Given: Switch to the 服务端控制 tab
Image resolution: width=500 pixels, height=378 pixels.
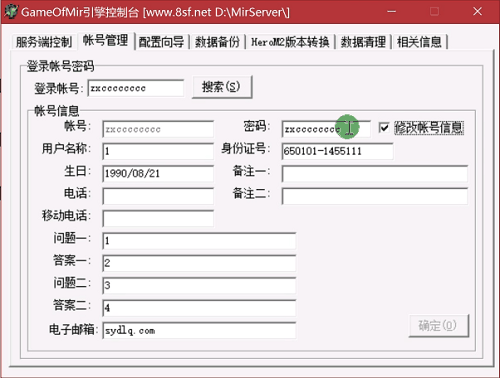Looking at the screenshot, I should (x=44, y=42).
